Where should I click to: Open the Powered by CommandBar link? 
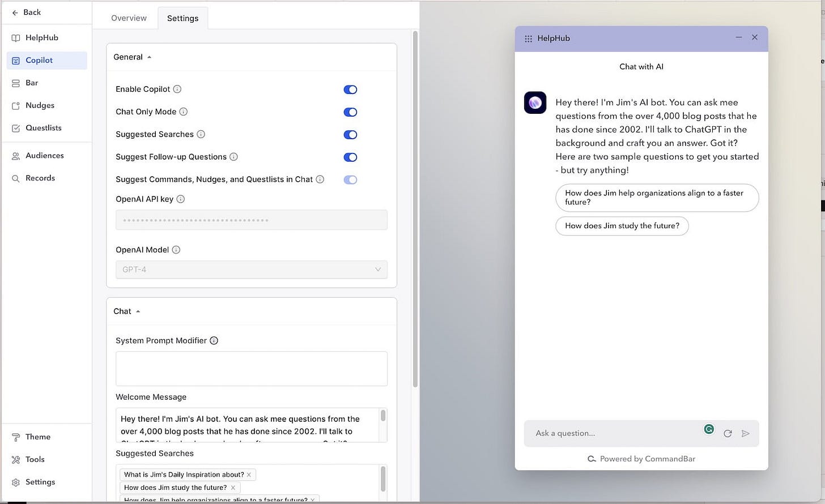641,459
